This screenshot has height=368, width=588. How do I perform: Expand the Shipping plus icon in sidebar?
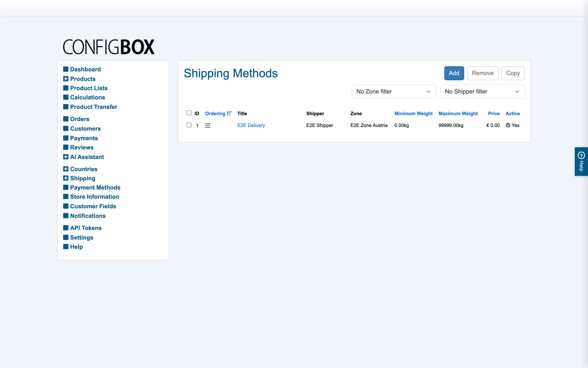(66, 178)
